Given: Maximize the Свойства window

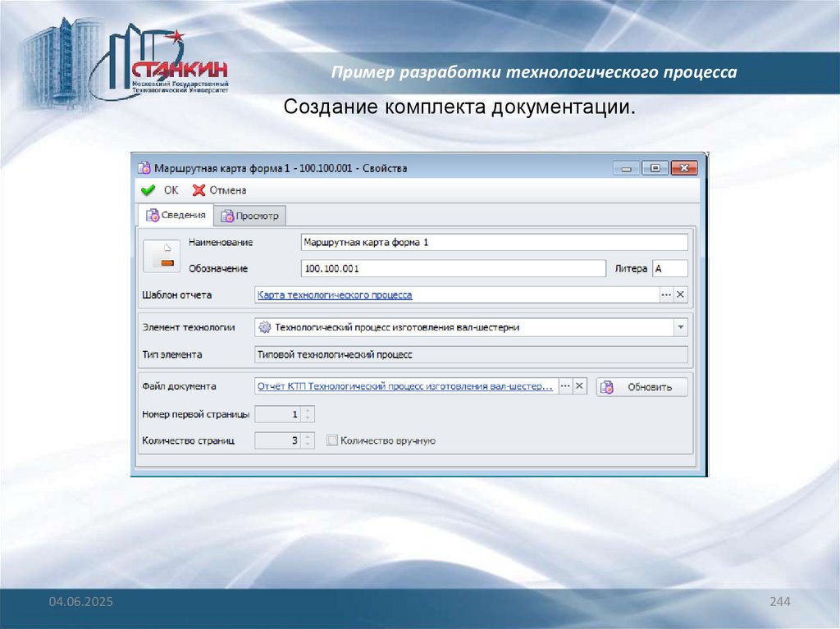Looking at the screenshot, I should pos(655,168).
